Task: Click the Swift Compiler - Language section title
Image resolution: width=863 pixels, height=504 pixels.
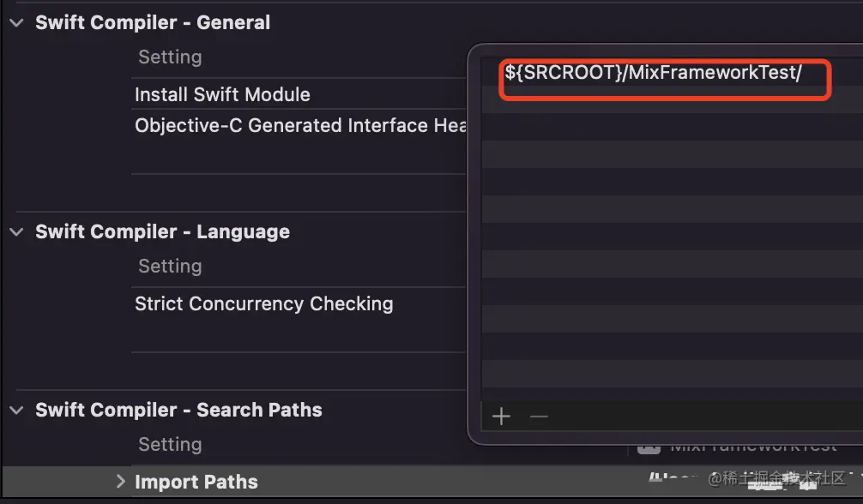Action: pos(162,231)
